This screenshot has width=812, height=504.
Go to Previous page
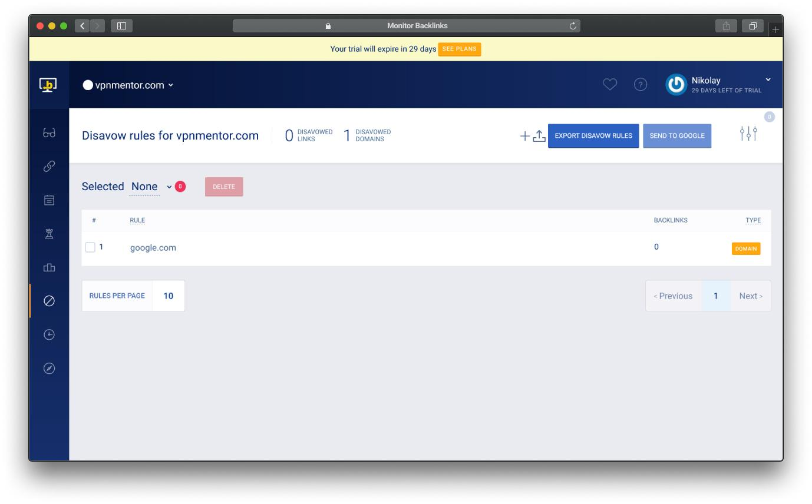[x=674, y=296]
